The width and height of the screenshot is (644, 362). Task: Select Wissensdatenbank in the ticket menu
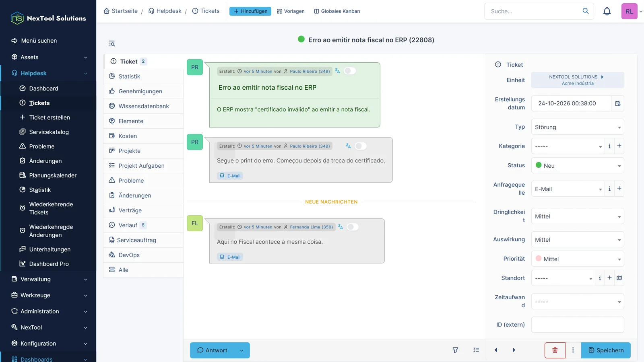(x=143, y=106)
